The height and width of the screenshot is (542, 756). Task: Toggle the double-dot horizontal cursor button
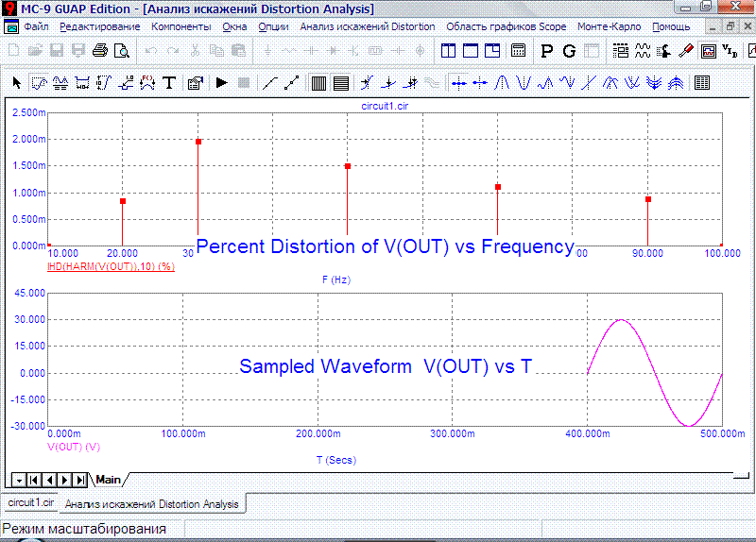458,83
